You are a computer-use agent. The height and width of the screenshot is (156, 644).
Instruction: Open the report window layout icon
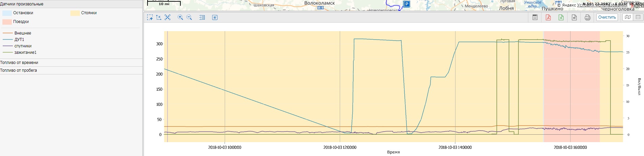pyautogui.click(x=535, y=17)
